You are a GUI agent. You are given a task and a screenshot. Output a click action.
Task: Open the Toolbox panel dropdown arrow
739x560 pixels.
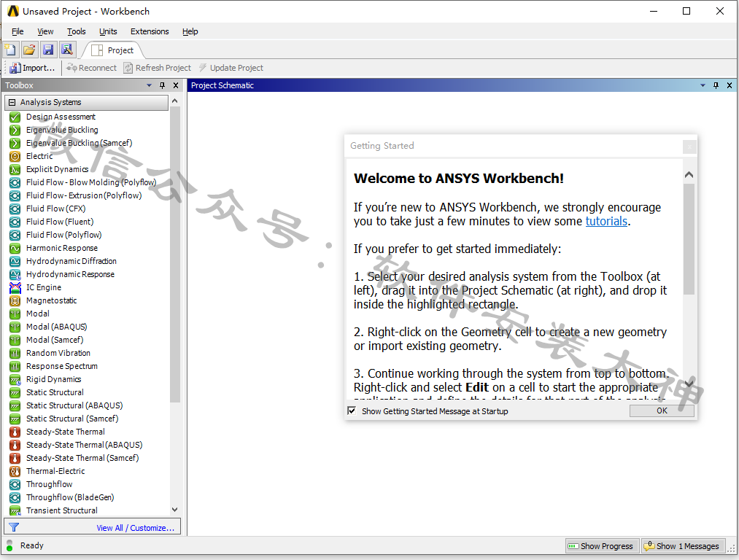[150, 85]
